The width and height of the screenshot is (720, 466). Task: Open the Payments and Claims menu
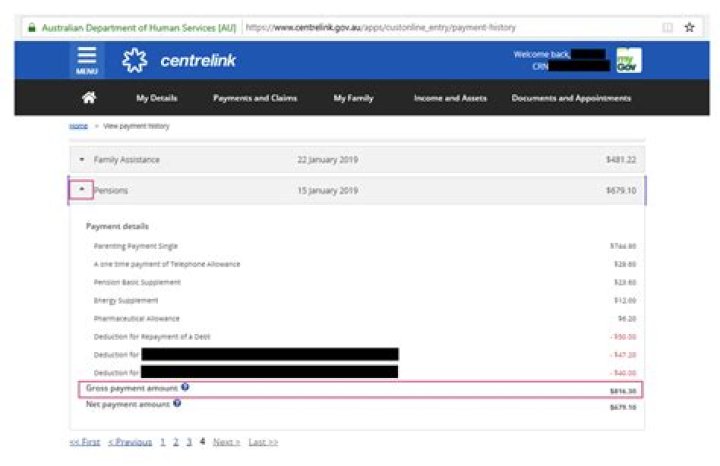tap(255, 98)
